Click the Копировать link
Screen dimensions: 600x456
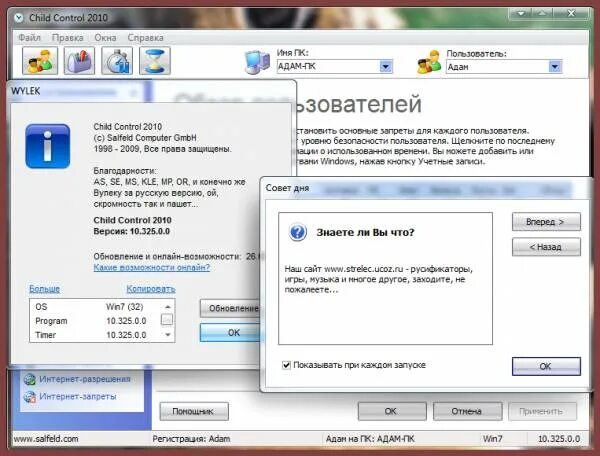(151, 289)
